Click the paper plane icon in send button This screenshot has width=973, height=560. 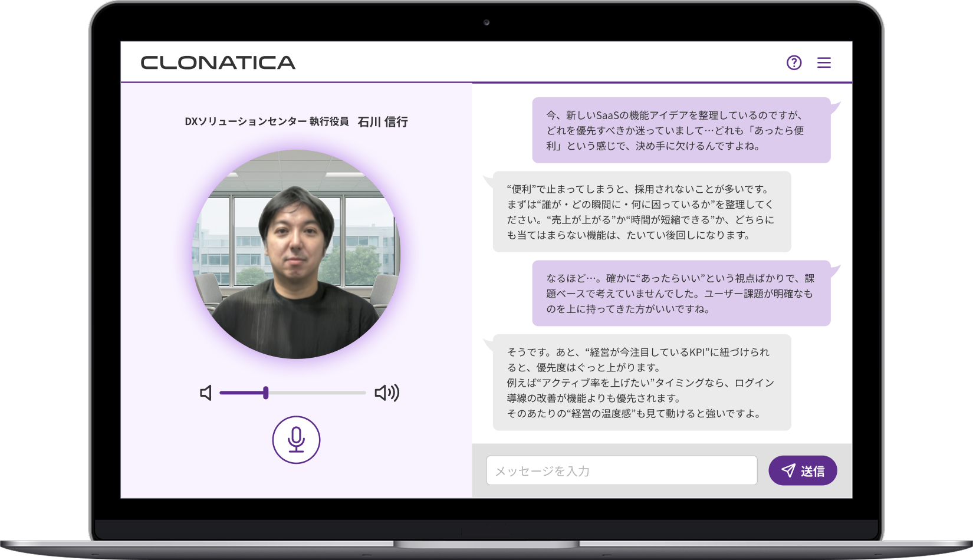788,470
